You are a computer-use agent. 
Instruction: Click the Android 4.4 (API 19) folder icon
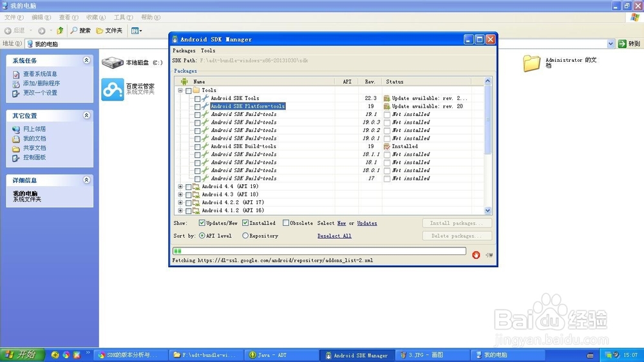tap(196, 186)
